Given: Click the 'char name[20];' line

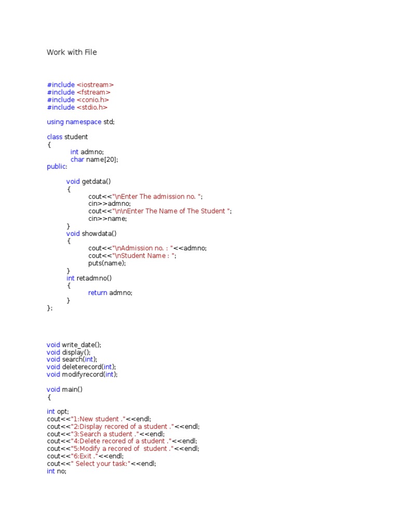Looking at the screenshot, I should [x=95, y=159].
